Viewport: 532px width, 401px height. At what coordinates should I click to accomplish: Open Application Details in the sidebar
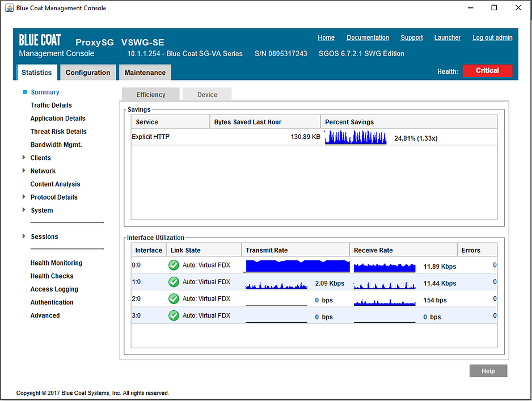coord(58,119)
